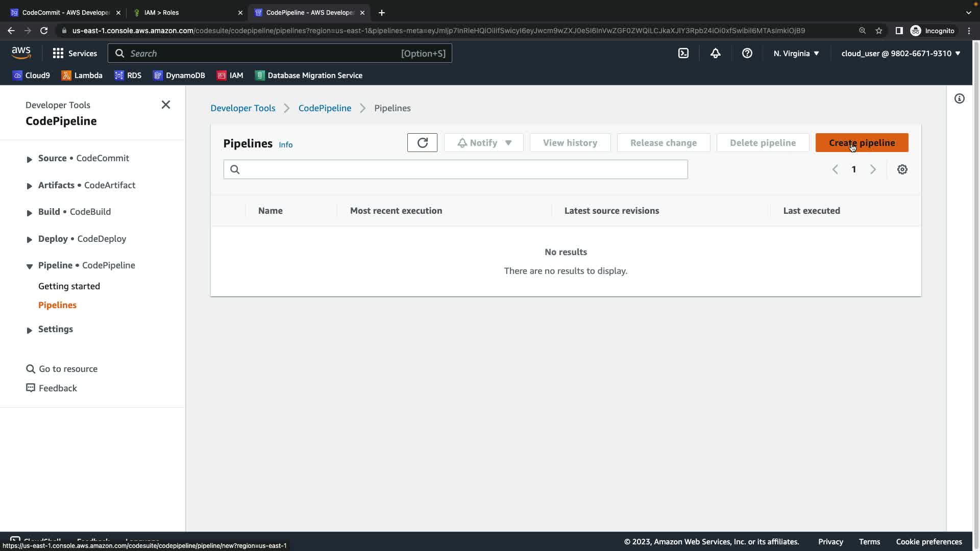Click the help question mark icon
The height and width of the screenshot is (551, 980).
(747, 53)
